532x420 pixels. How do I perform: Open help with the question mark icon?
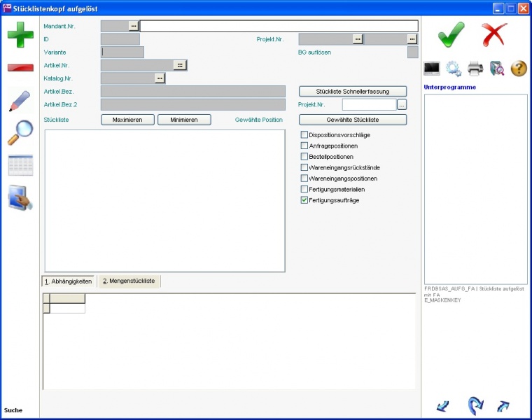tap(519, 69)
